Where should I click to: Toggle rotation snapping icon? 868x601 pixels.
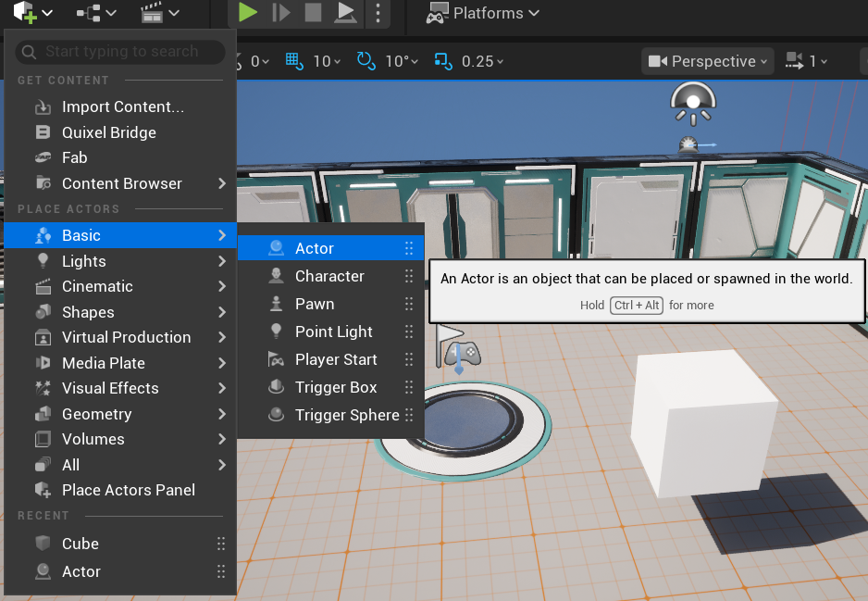tap(366, 61)
